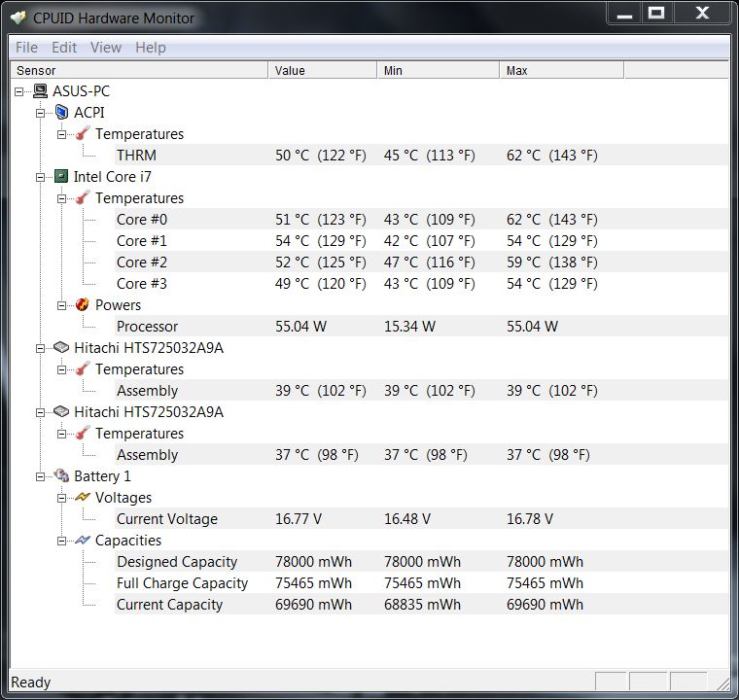This screenshot has width=739, height=700.
Task: Select the Current Voltage row
Action: tap(422, 518)
